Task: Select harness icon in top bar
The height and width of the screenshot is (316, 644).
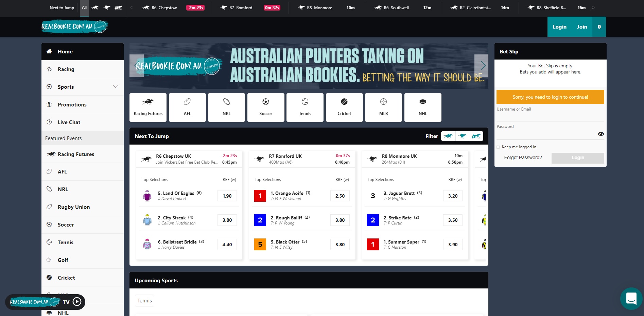Action: point(118,7)
